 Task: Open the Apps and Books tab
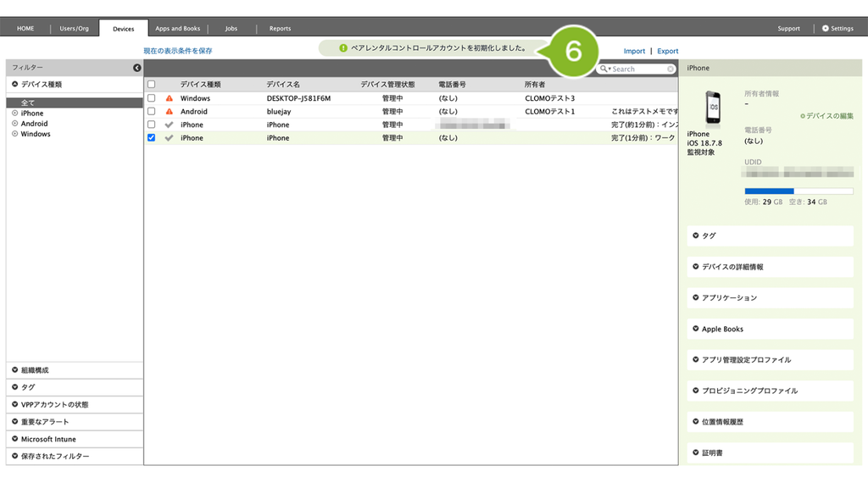(x=178, y=28)
